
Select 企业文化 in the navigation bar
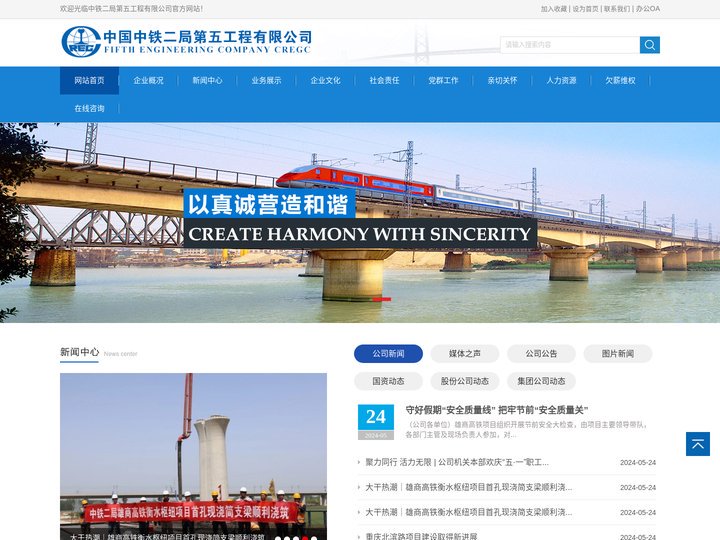325,80
